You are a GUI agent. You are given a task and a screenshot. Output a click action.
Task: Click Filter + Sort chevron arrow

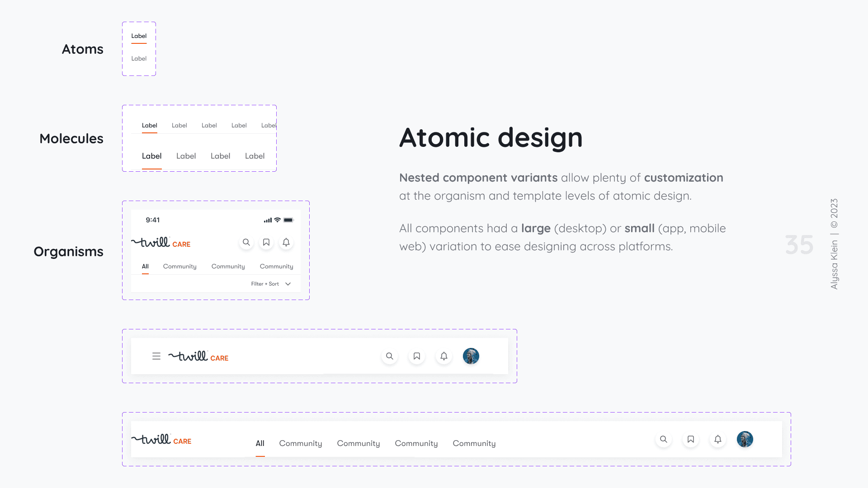288,284
